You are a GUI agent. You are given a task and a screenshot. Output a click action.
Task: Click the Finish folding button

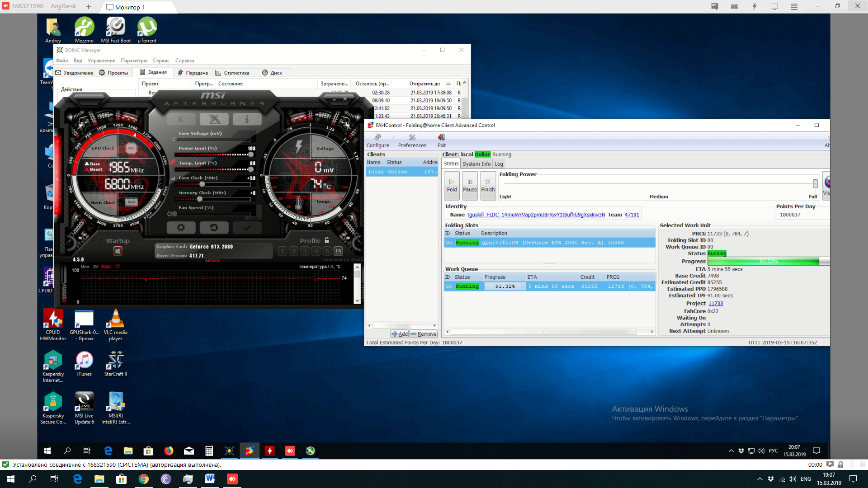click(488, 185)
